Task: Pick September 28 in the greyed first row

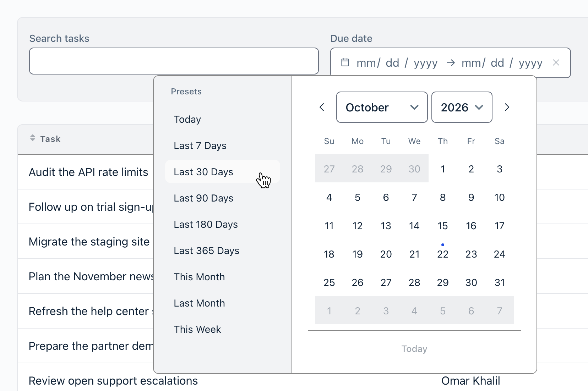Action: click(x=358, y=169)
